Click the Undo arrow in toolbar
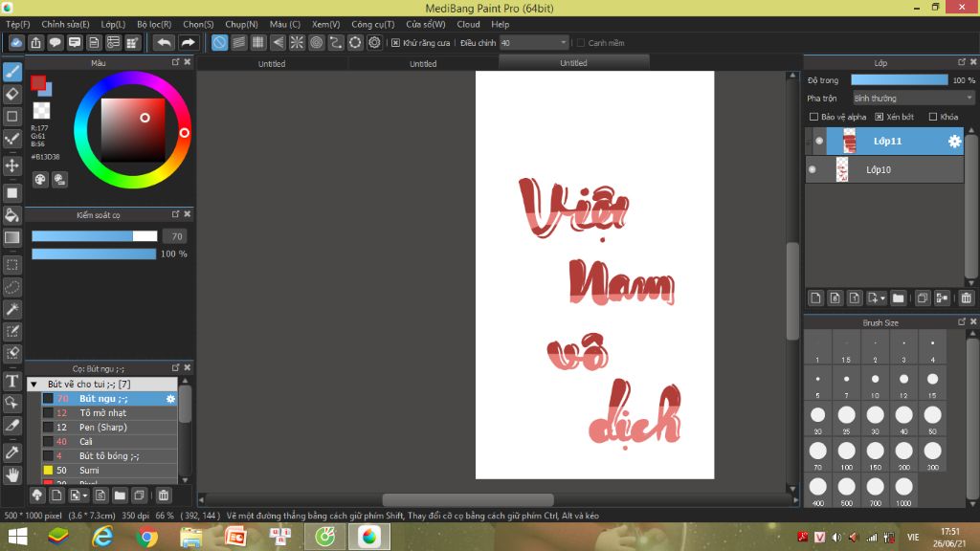The image size is (980, 551). (x=164, y=42)
